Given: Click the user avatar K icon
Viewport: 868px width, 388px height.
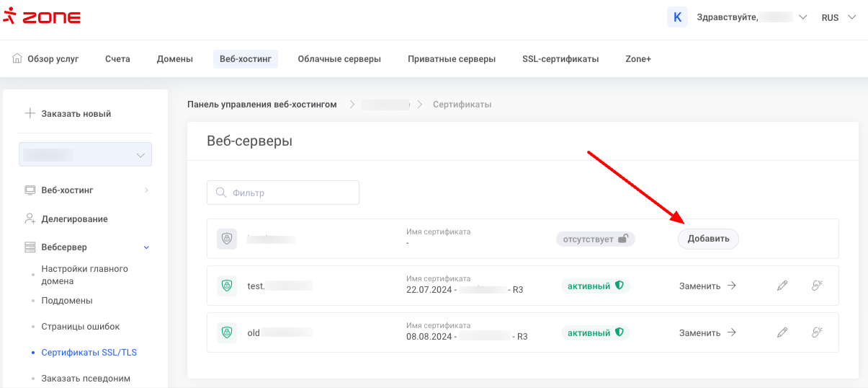Looking at the screenshot, I should [677, 17].
